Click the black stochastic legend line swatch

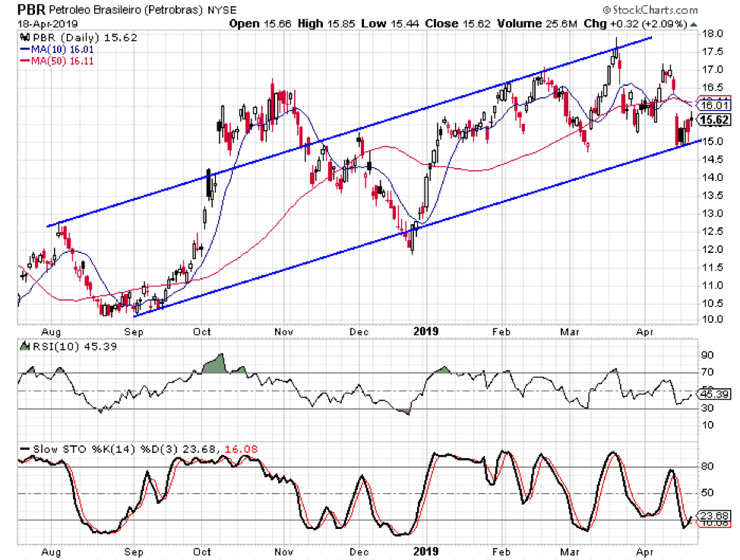coord(24,449)
